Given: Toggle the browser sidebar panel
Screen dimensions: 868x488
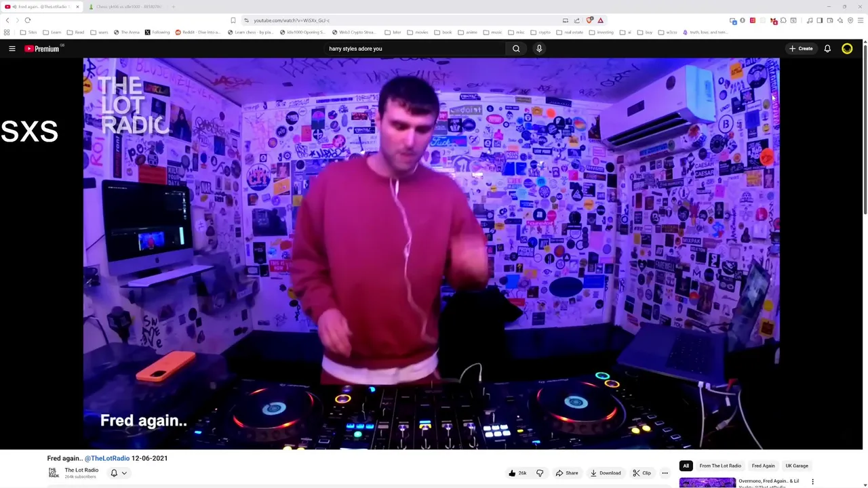Looking at the screenshot, I should tap(819, 20).
